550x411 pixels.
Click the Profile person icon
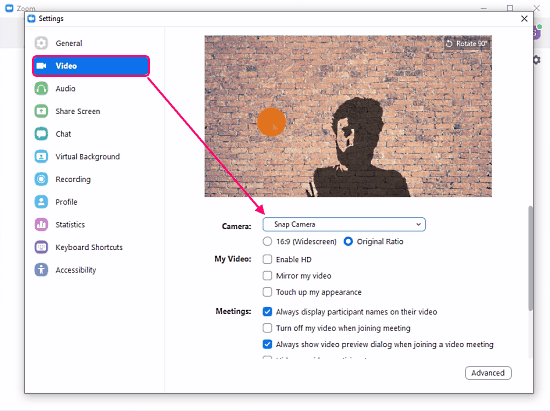pyautogui.click(x=41, y=202)
